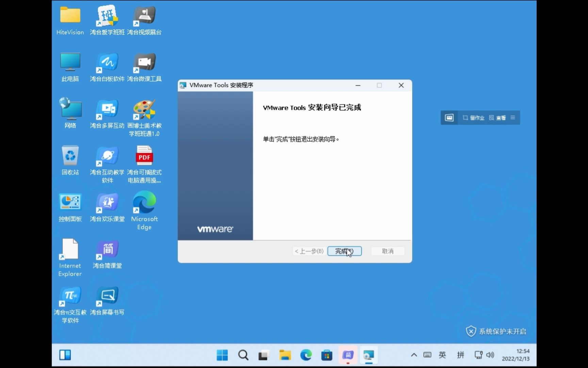
Task: Open the 鸿合微课工具 desktop shortcut
Action: pyautogui.click(x=144, y=67)
